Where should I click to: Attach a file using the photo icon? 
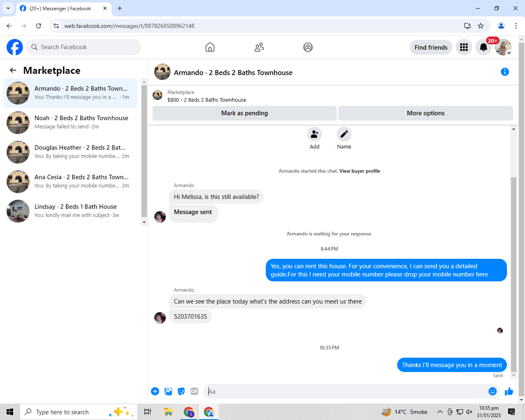pos(168,391)
